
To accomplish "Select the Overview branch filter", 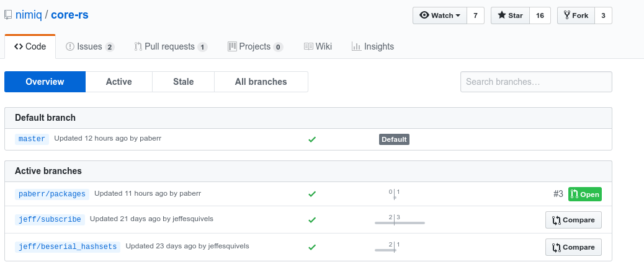I will click(45, 82).
